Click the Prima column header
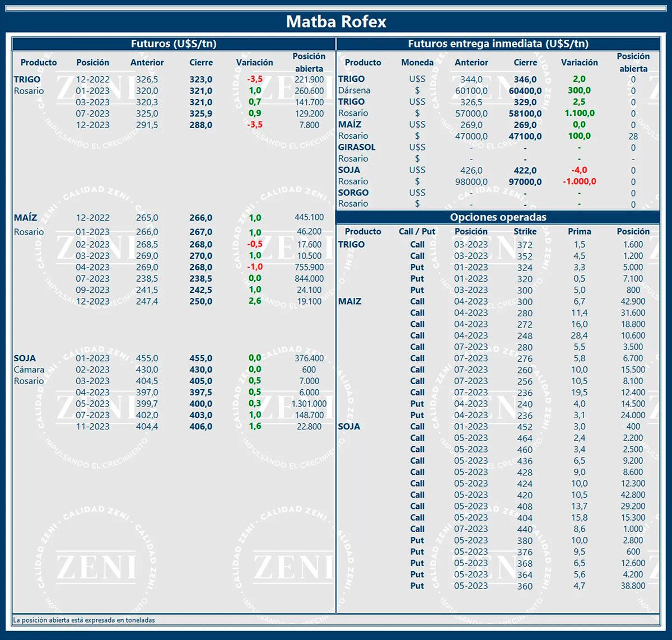 579,231
